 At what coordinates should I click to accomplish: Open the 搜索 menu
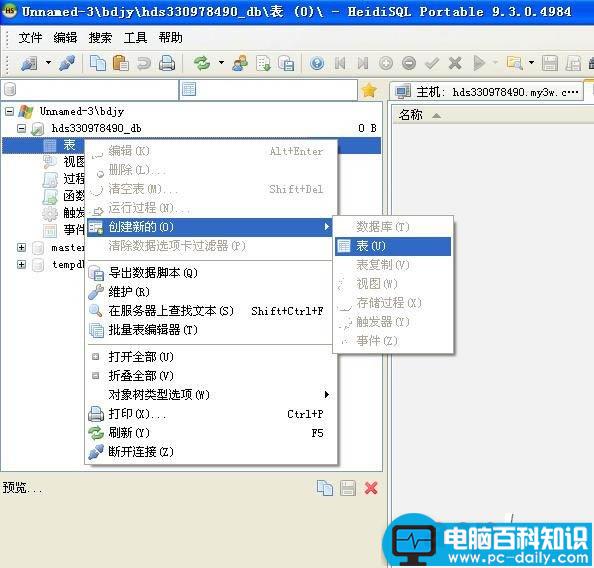tap(100, 38)
